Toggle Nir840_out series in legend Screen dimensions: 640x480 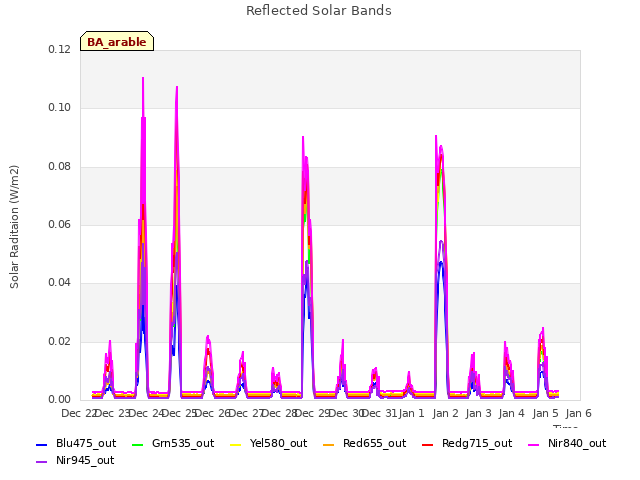click(567, 443)
